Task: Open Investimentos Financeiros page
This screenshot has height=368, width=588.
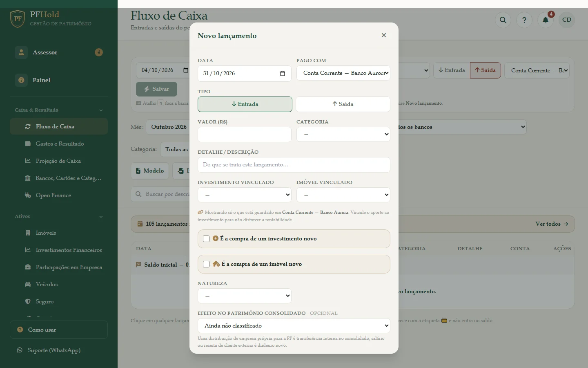Action: coord(59,250)
